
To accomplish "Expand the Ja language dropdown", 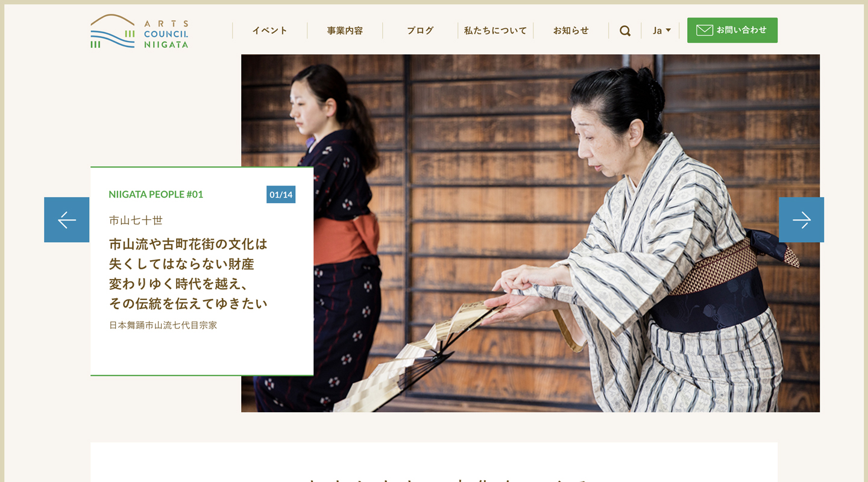I will [661, 31].
